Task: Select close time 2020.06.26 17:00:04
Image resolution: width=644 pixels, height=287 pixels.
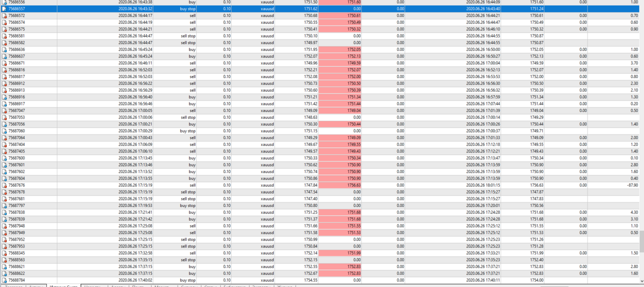Action: (483, 63)
